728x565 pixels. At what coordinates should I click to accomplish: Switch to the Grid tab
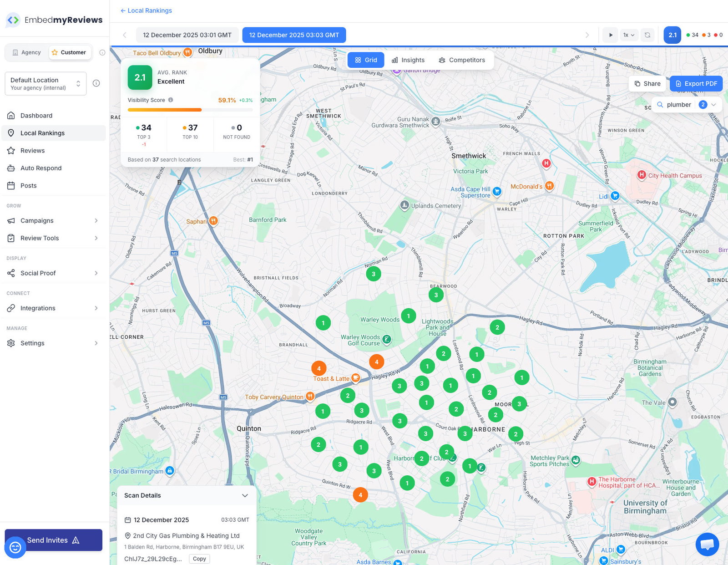tap(366, 60)
